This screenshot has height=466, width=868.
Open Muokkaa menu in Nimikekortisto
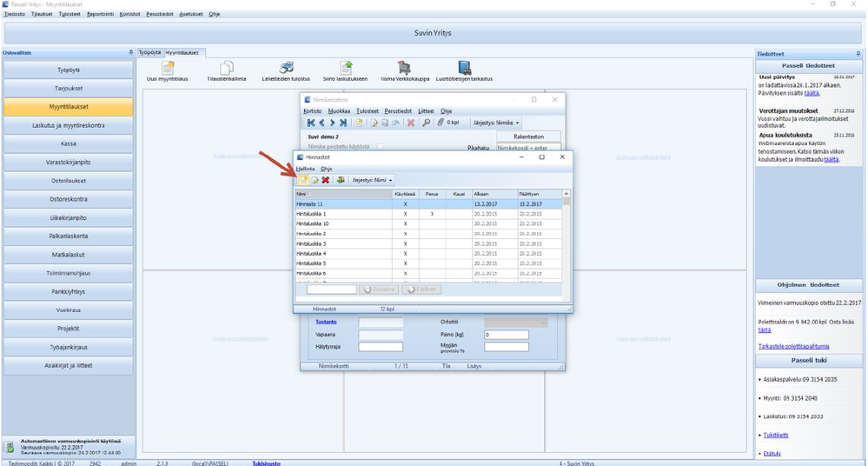(x=339, y=111)
